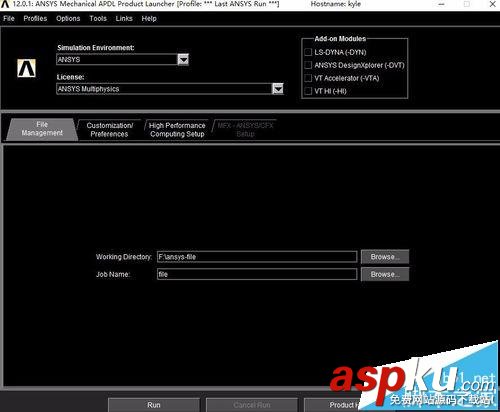
Task: Click the ANSYS title bar application icon
Action: coord(5,4)
